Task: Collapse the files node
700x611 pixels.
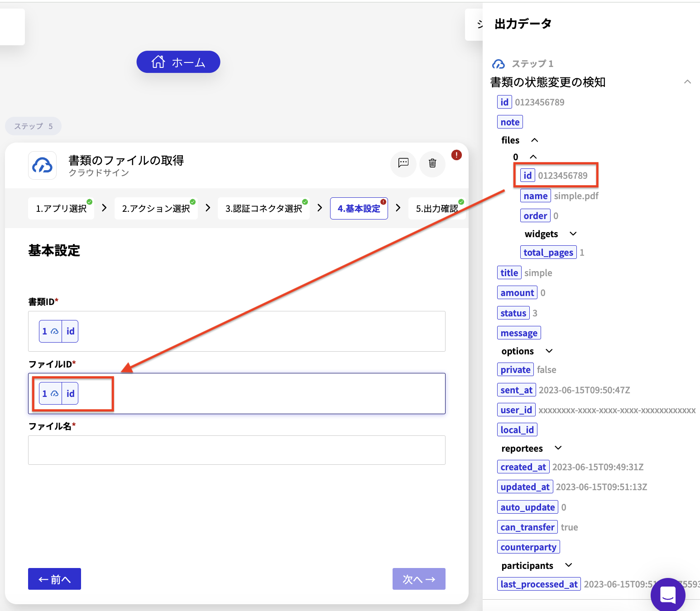Action: (x=534, y=140)
